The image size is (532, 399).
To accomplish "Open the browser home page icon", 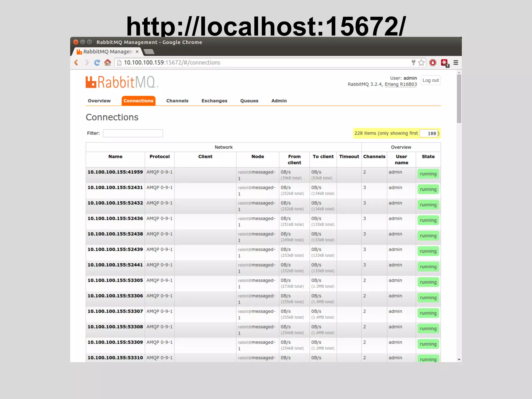I will point(108,63).
